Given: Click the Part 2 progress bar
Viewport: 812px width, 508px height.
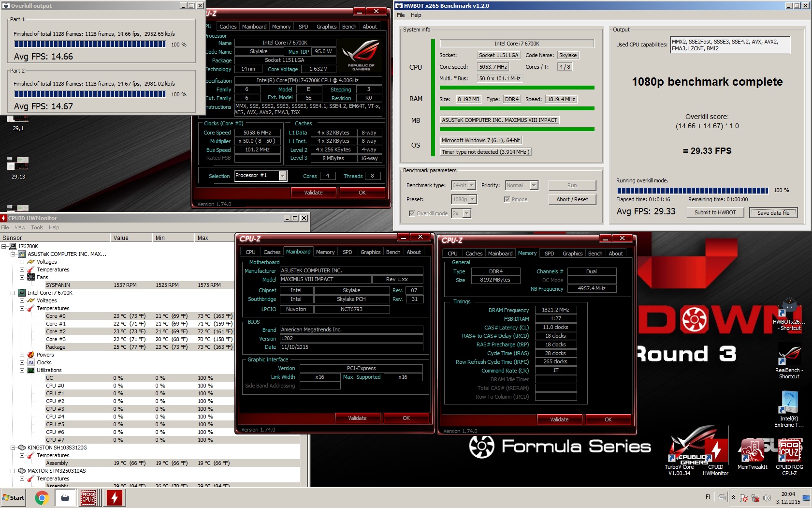Looking at the screenshot, I should click(90, 94).
